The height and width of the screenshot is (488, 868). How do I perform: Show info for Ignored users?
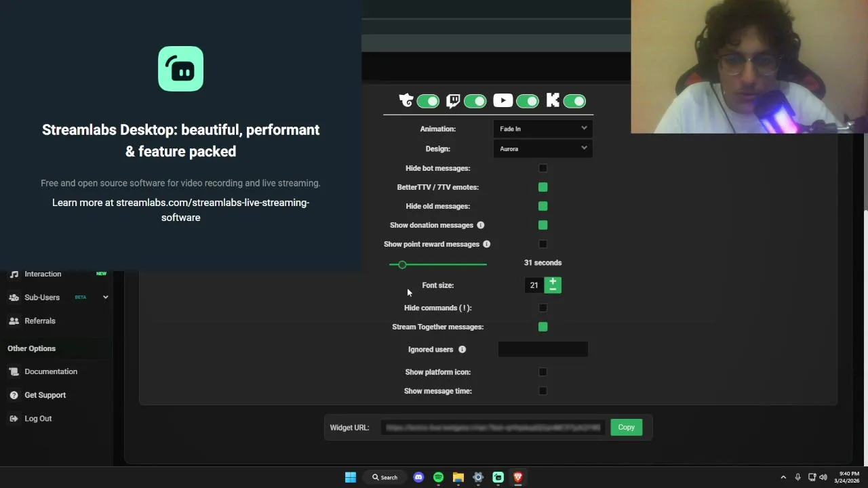click(x=462, y=350)
